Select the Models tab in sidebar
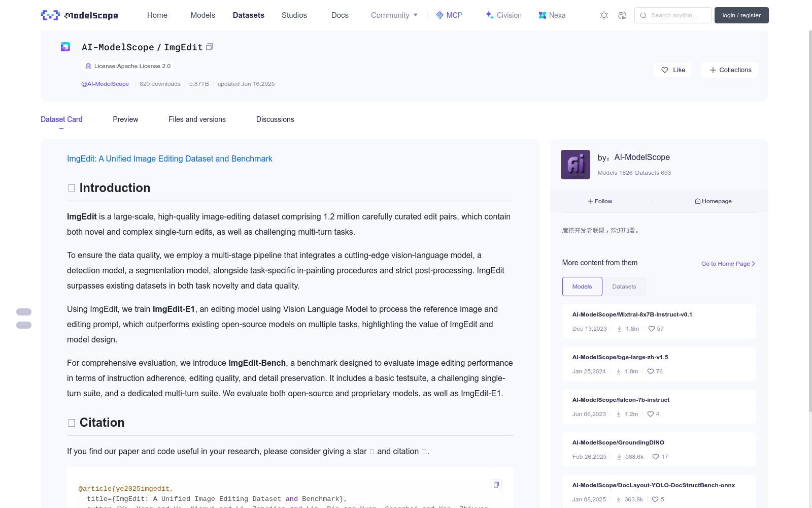 582,287
